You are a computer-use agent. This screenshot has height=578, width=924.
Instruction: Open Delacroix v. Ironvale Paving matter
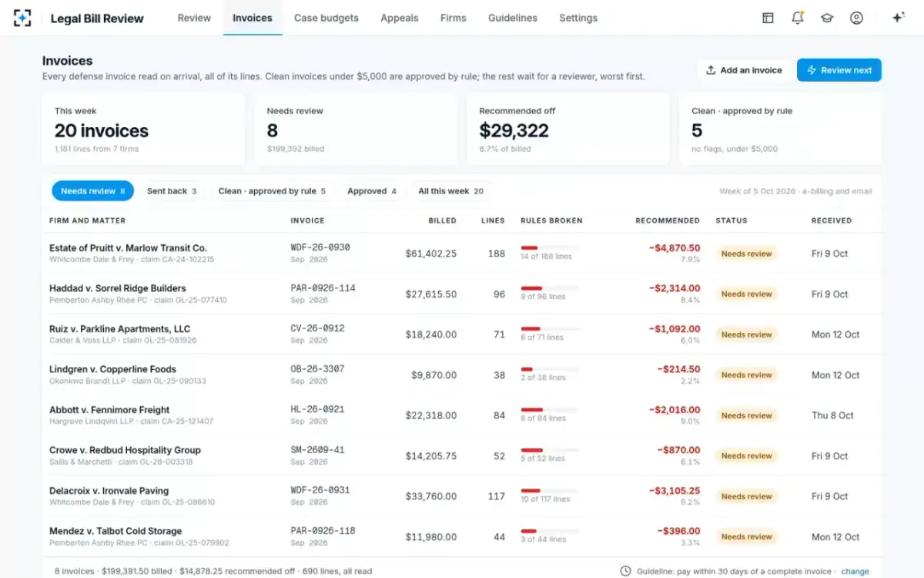(109, 491)
